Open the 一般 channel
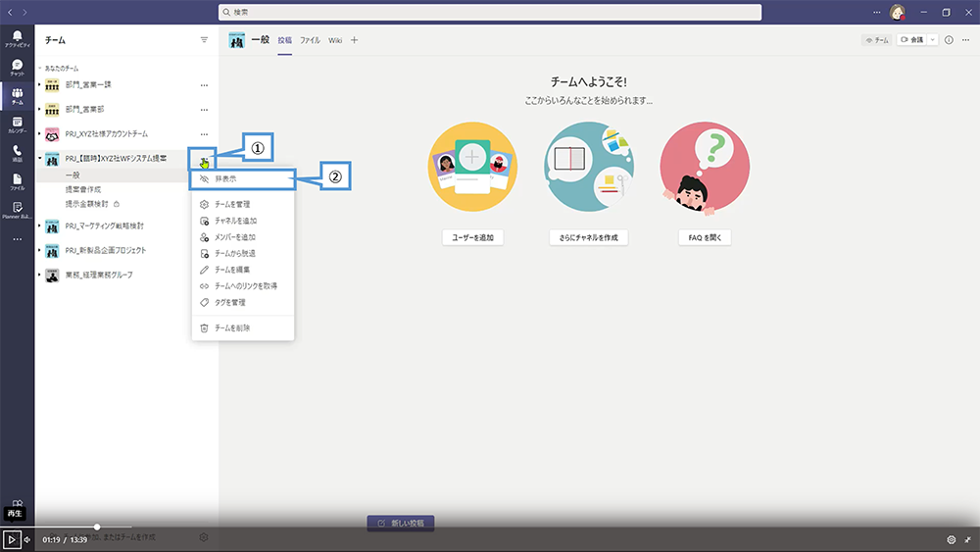 pyautogui.click(x=73, y=176)
